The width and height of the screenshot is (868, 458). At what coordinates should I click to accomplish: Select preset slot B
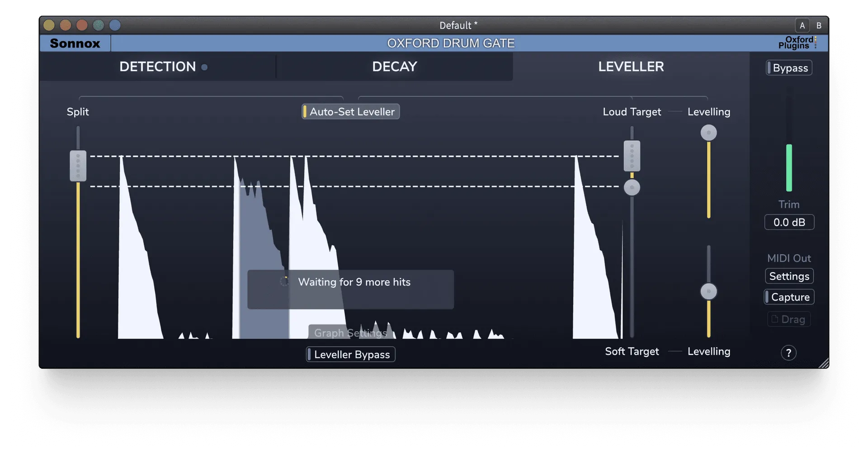click(x=819, y=26)
